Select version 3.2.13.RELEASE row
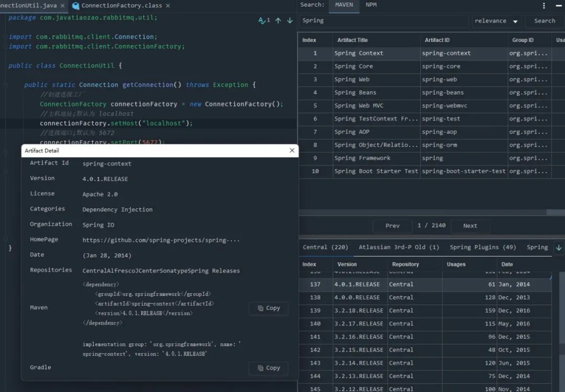 click(x=425, y=376)
